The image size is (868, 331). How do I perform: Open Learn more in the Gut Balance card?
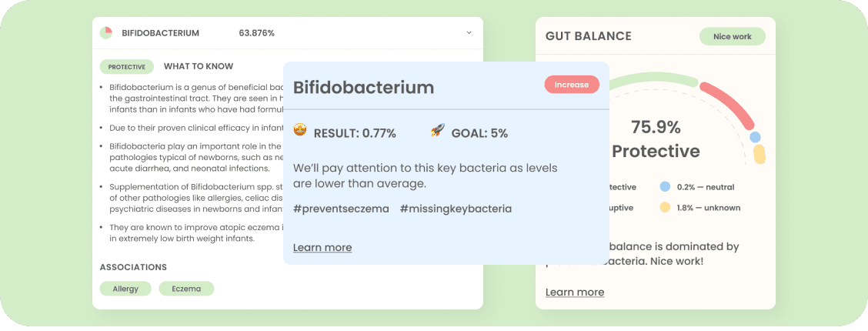pyautogui.click(x=575, y=292)
